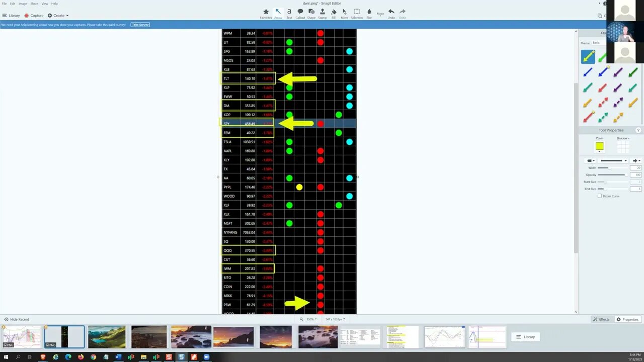Apply the red arrow style with star
The image size is (644, 362).
click(588, 117)
